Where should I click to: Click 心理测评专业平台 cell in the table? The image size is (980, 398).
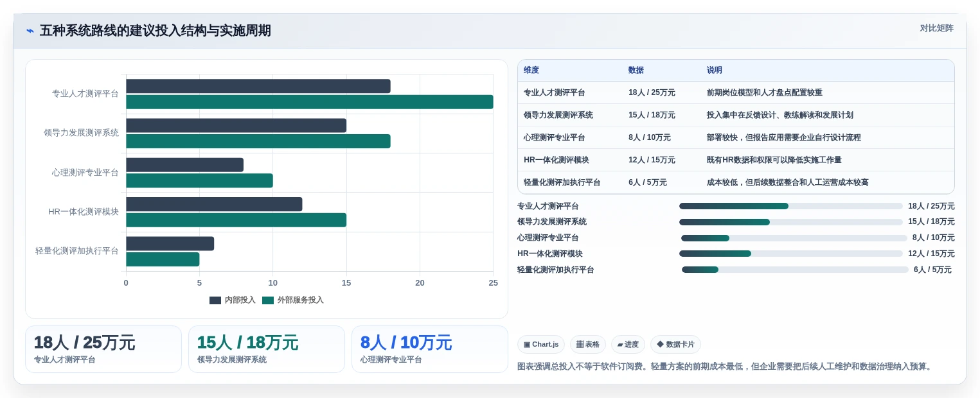tap(555, 137)
